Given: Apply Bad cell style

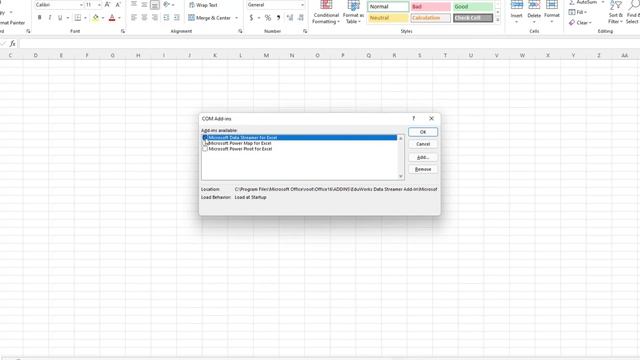Looking at the screenshot, I should pos(431,7).
